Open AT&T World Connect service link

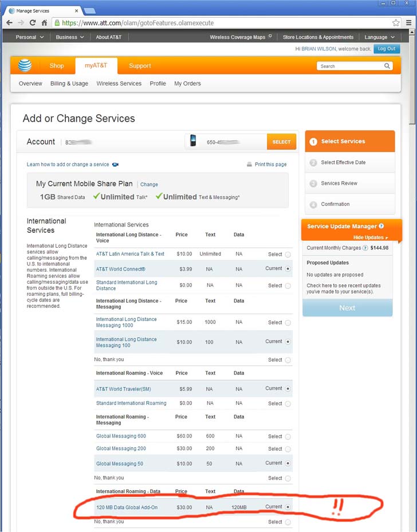120,269
